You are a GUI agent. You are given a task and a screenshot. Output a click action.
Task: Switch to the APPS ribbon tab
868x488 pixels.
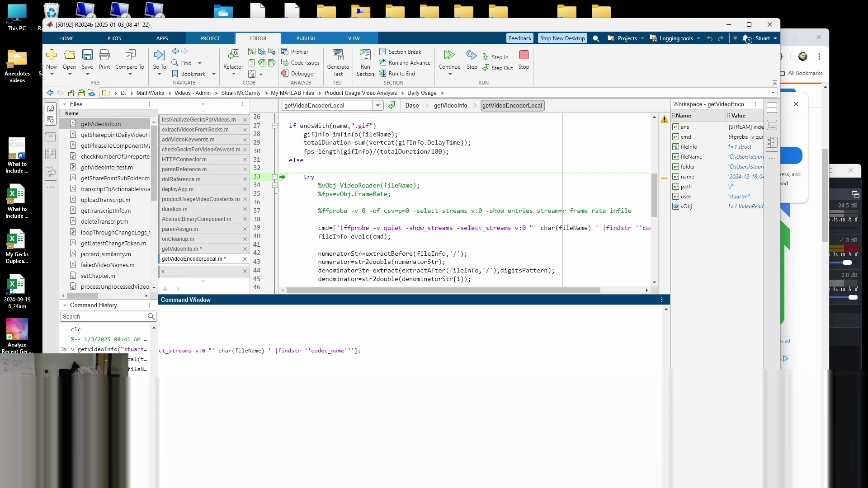pyautogui.click(x=163, y=38)
